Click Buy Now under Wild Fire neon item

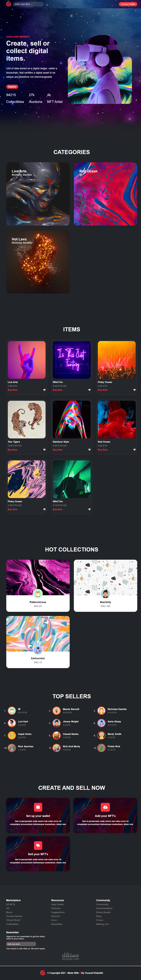(58, 390)
